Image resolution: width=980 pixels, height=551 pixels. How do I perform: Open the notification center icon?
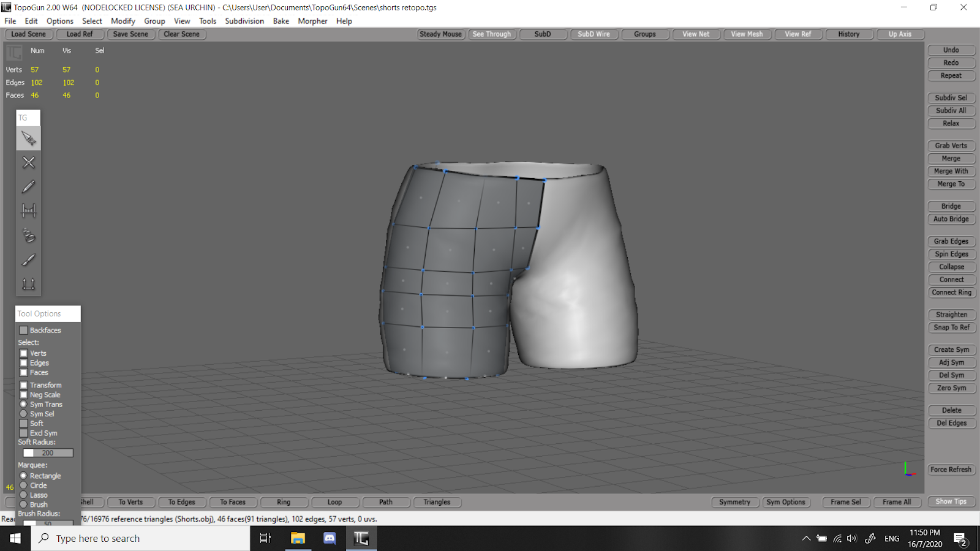[960, 539]
